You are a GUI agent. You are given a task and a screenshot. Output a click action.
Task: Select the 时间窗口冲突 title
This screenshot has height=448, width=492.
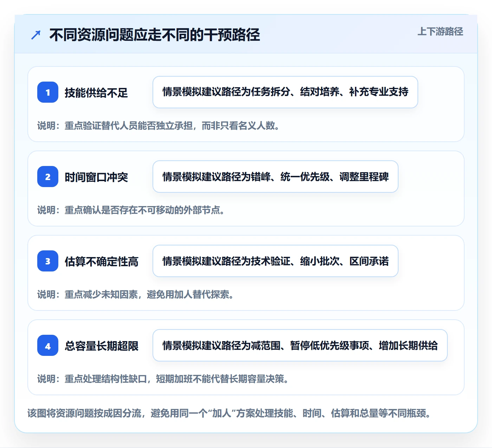coord(96,177)
